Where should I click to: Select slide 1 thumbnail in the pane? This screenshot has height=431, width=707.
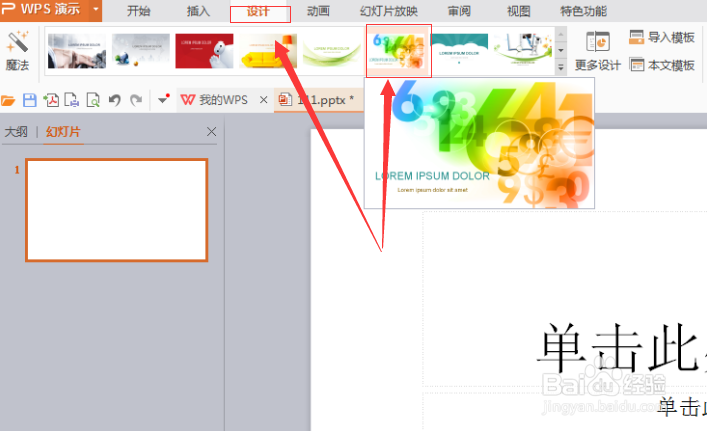coord(117,210)
